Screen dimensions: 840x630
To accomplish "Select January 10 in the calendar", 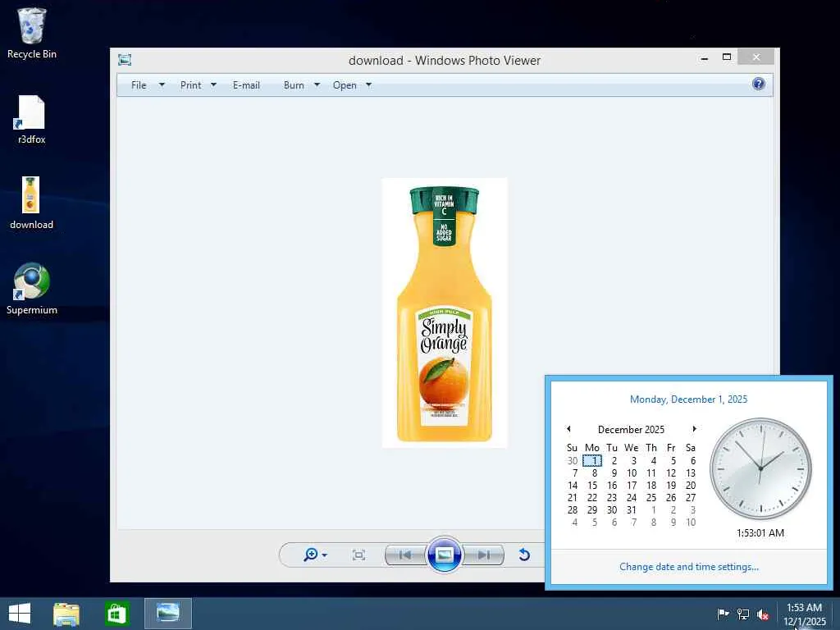I will tap(691, 523).
